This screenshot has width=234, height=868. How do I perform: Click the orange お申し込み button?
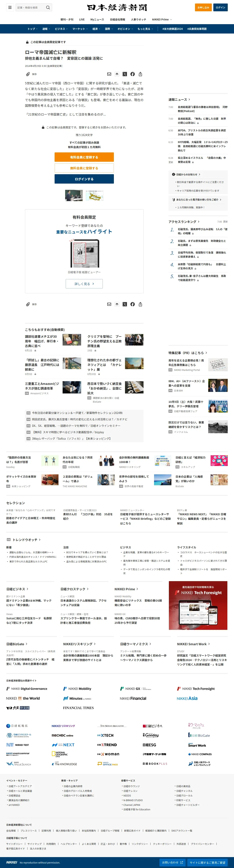(203, 7)
